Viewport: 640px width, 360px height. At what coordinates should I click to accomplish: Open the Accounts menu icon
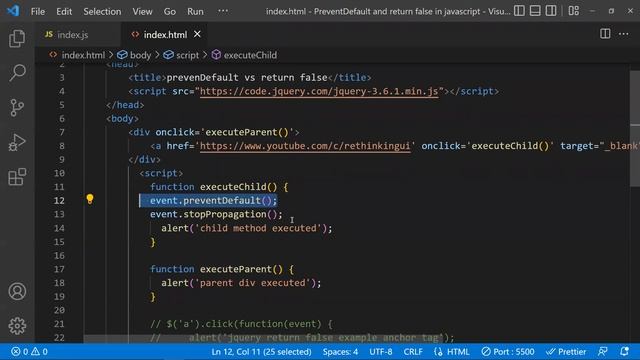(x=17, y=291)
